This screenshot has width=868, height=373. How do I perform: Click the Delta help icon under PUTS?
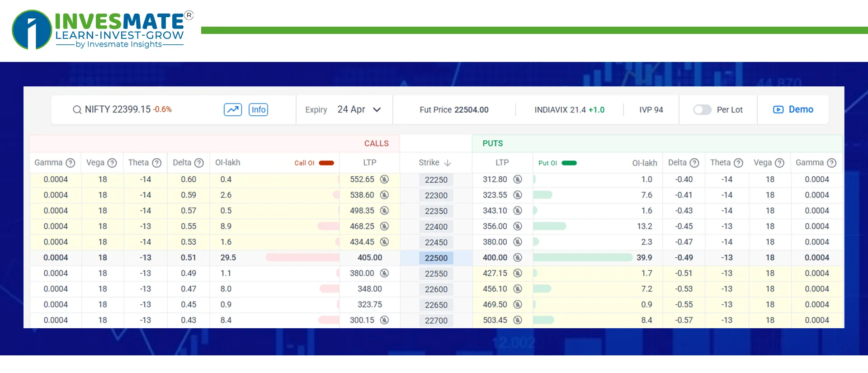click(x=694, y=163)
